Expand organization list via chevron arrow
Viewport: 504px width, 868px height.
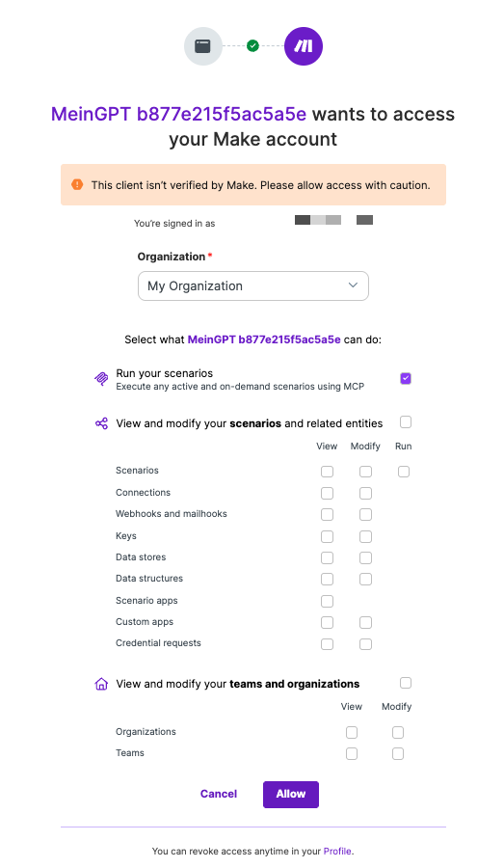coord(353,285)
